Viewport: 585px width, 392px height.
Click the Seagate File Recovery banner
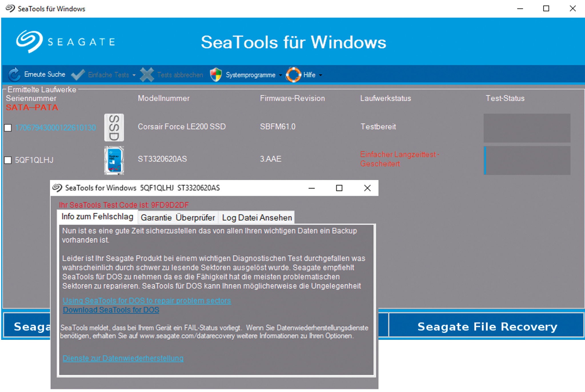487,326
